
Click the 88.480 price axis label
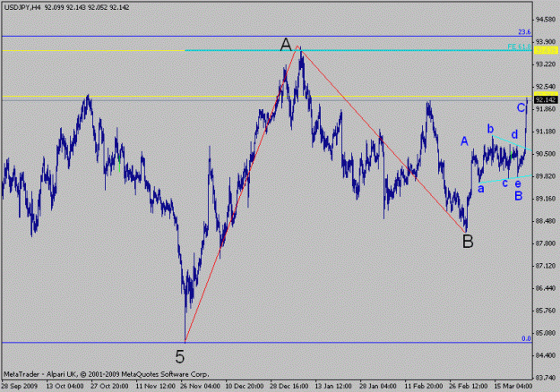pos(546,221)
